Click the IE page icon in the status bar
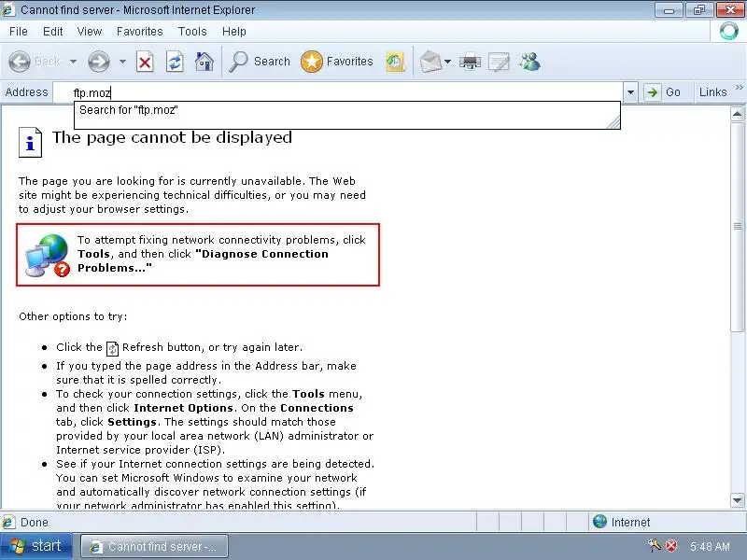 click(8, 523)
